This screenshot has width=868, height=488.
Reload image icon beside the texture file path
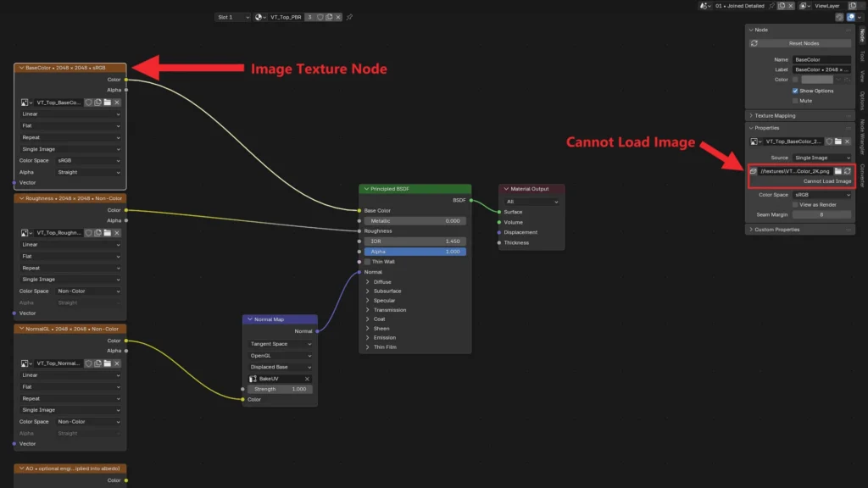coord(848,171)
